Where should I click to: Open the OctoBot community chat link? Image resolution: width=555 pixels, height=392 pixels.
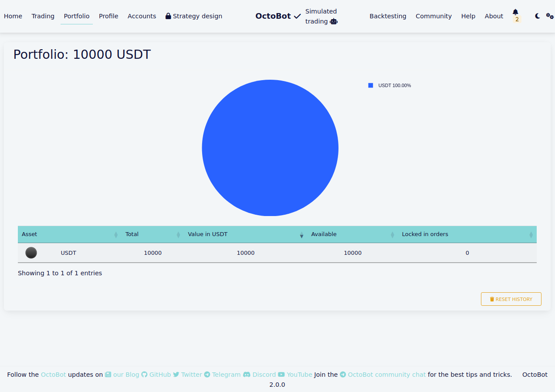coord(386,374)
